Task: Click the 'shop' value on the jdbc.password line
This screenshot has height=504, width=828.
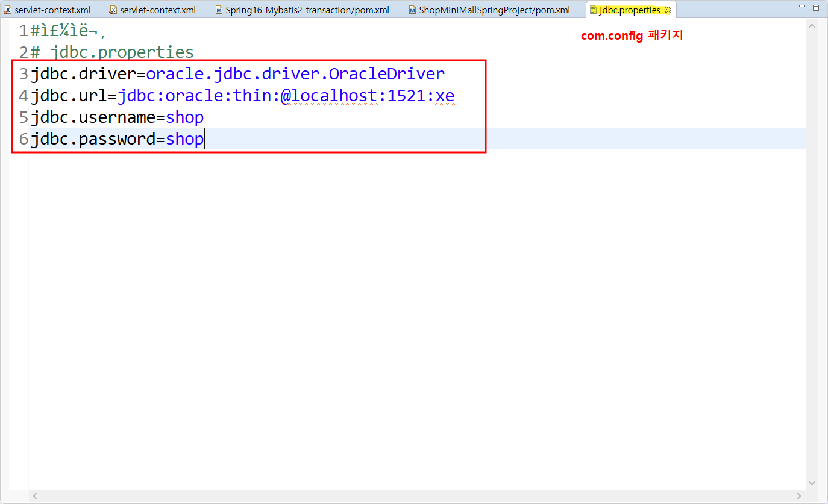Action: tap(185, 139)
